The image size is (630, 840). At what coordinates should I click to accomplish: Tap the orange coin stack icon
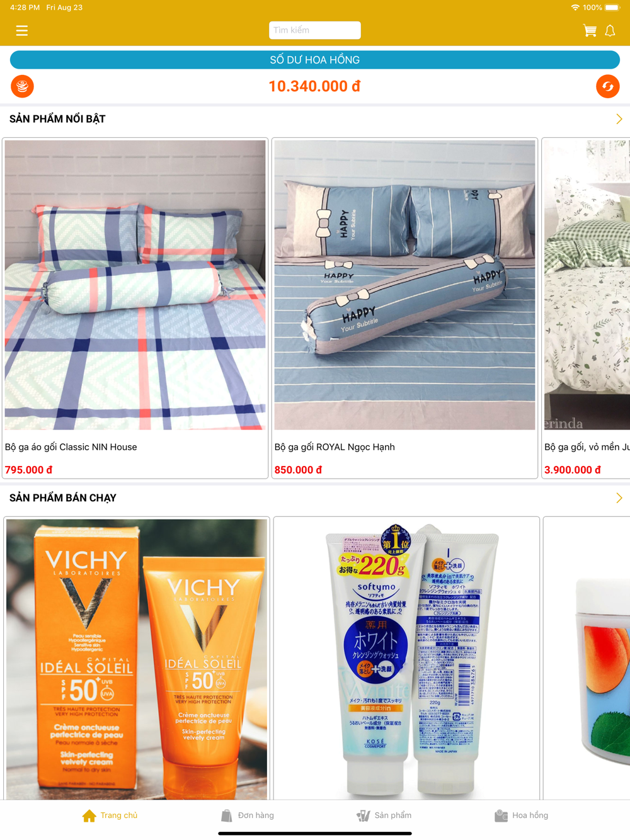pyautogui.click(x=22, y=86)
